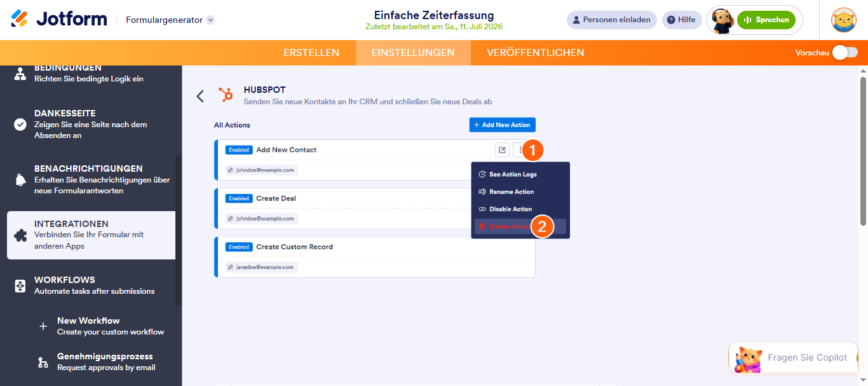This screenshot has height=386, width=868.
Task: Open the Formulargenerator dropdown
Action: (x=170, y=20)
